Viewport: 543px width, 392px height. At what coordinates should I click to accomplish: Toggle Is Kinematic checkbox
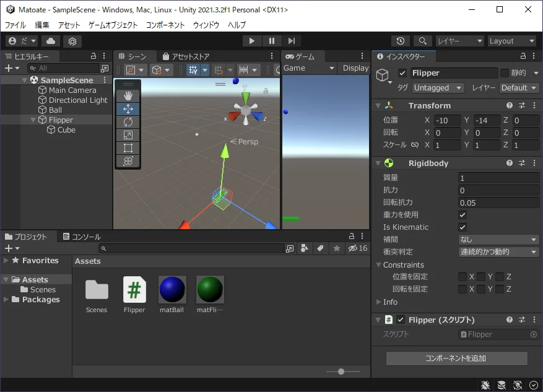pyautogui.click(x=463, y=227)
